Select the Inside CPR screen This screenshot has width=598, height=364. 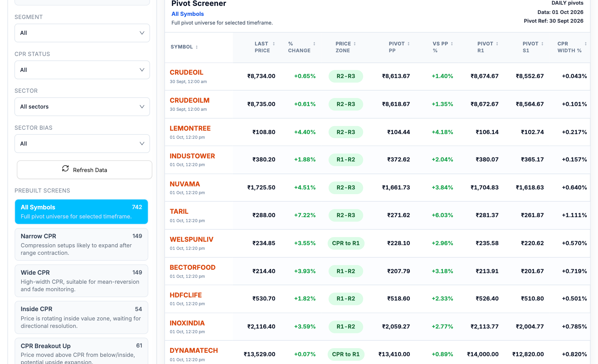(x=81, y=317)
